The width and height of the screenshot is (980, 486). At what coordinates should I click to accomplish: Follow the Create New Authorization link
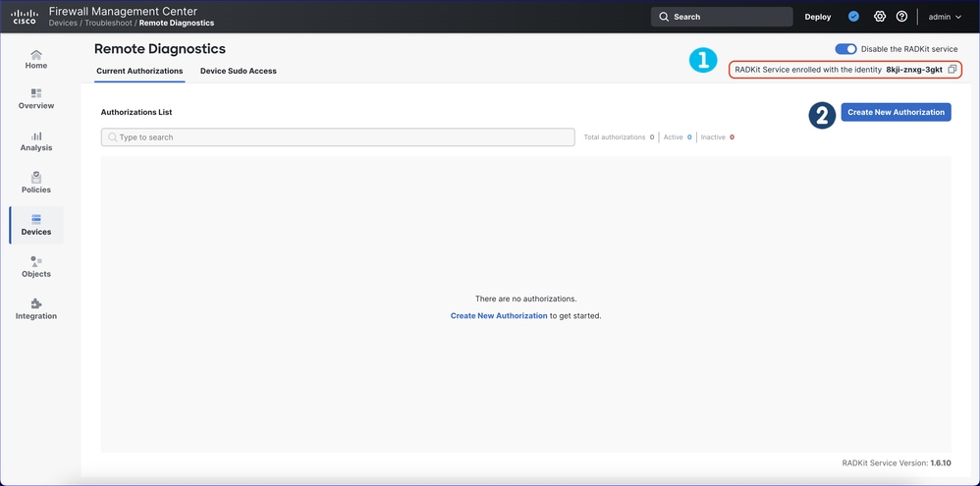(x=499, y=316)
